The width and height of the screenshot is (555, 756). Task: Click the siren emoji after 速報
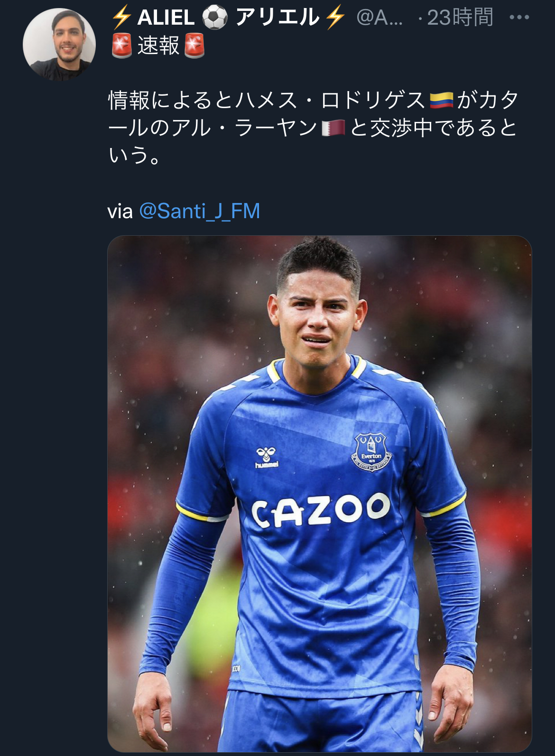[194, 46]
